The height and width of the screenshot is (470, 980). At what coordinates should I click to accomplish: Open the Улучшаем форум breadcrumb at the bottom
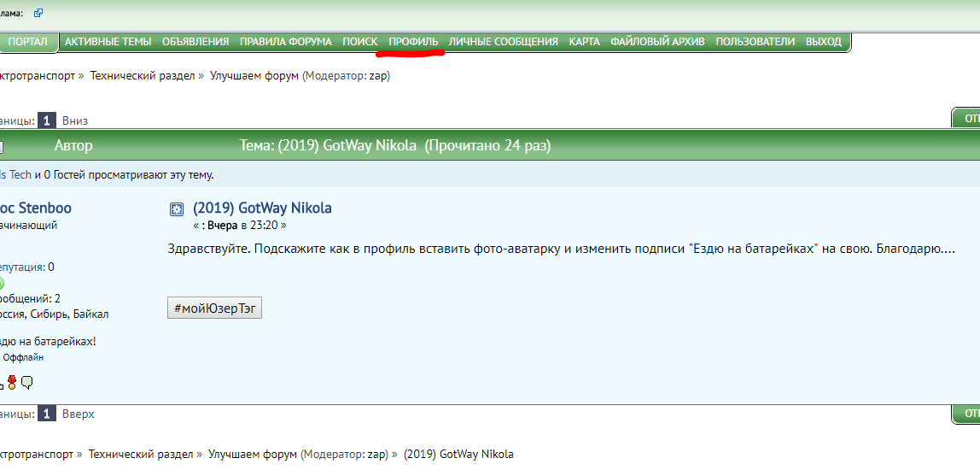253,454
